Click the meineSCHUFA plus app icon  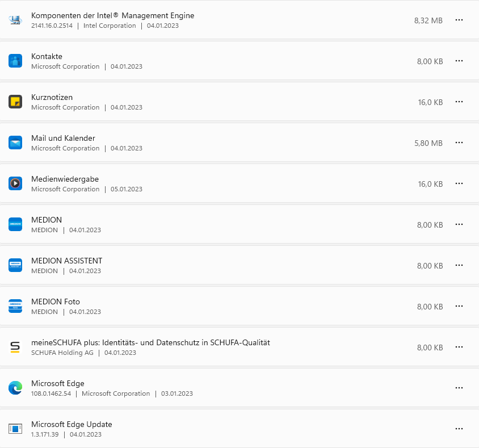point(15,347)
